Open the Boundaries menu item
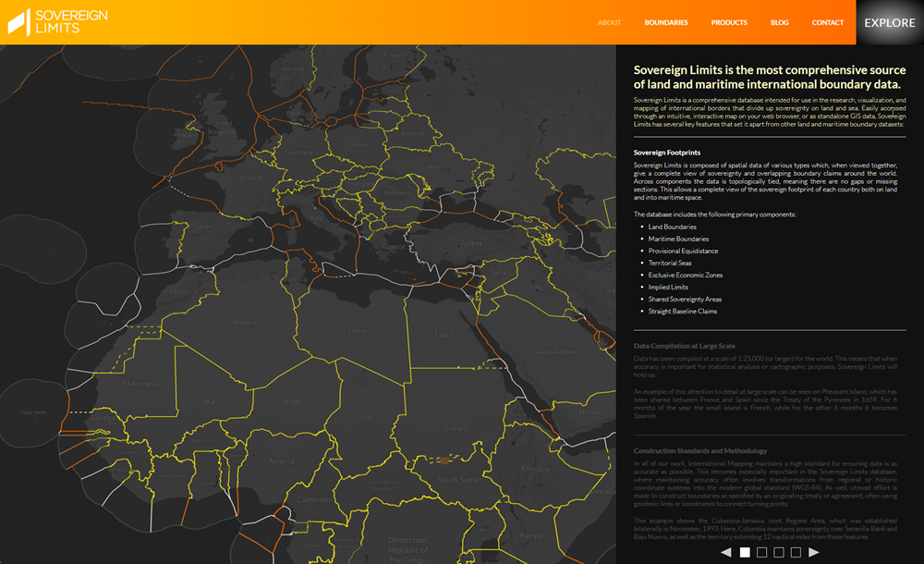The height and width of the screenshot is (564, 924). tap(666, 22)
